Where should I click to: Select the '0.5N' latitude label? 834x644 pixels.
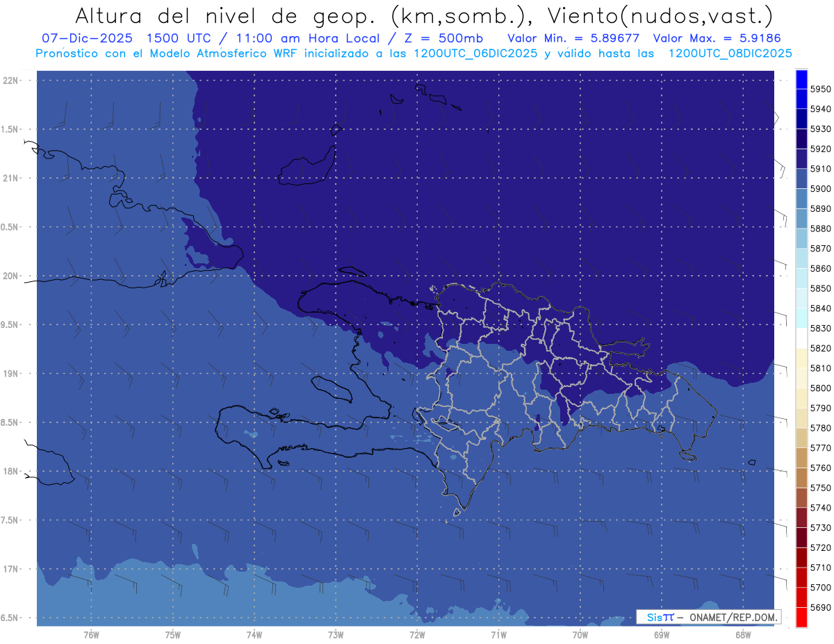tap(9, 227)
